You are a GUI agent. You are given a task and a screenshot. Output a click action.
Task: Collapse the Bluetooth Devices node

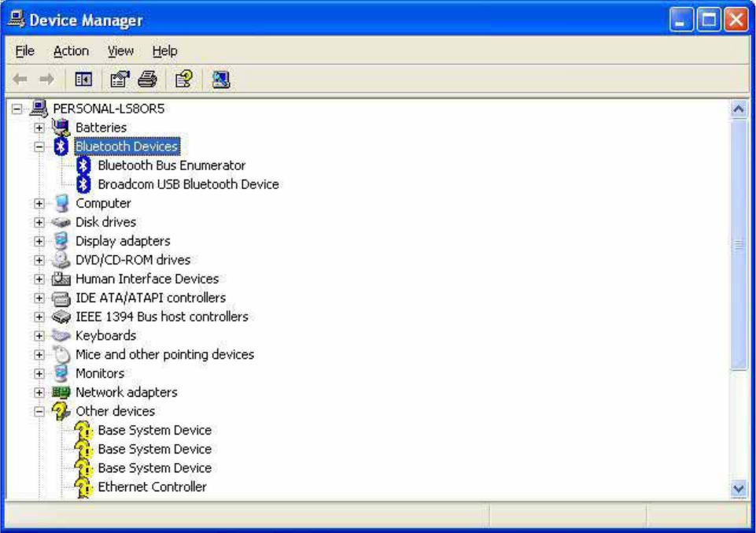tap(39, 146)
